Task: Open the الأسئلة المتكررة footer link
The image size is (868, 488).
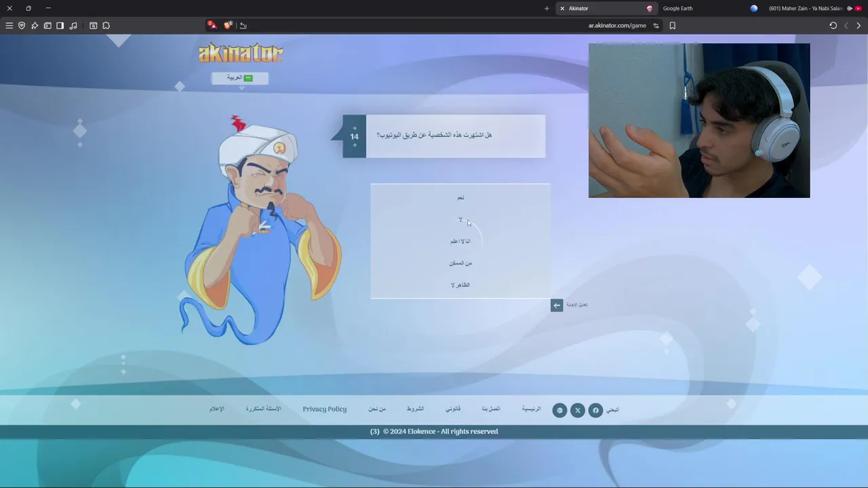Action: 263,409
